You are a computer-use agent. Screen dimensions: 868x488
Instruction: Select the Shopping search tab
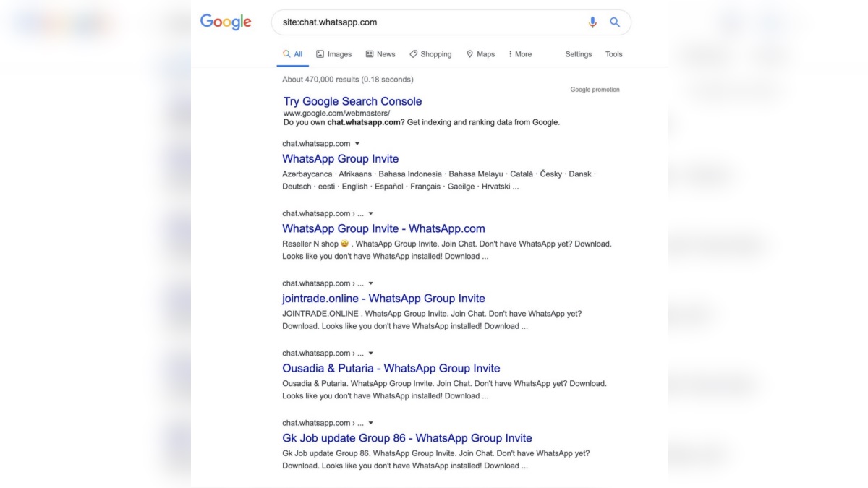click(x=430, y=53)
